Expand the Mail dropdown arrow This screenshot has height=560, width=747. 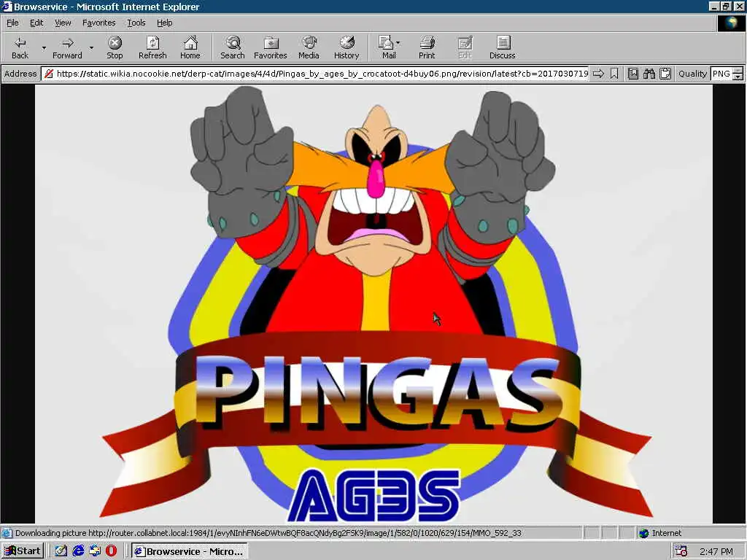coord(398,43)
